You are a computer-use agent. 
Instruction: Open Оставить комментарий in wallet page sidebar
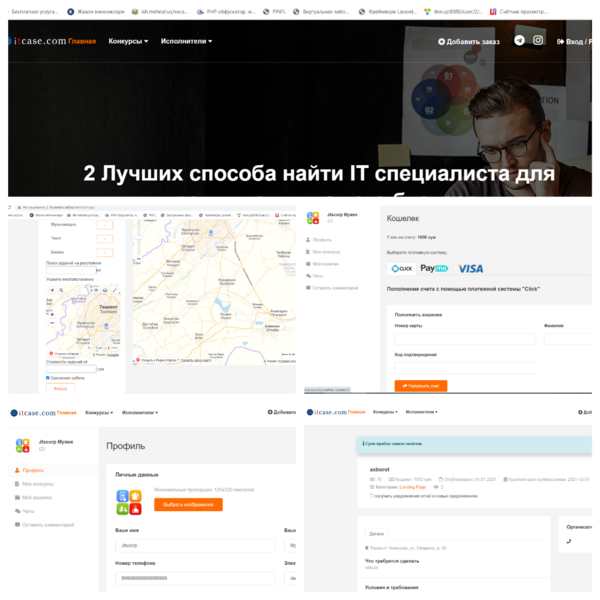(335, 288)
